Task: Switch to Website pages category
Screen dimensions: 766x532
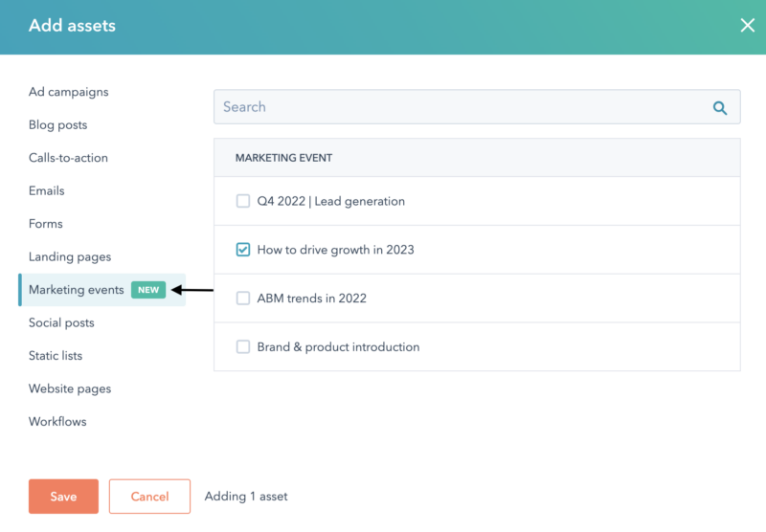Action: (69, 389)
